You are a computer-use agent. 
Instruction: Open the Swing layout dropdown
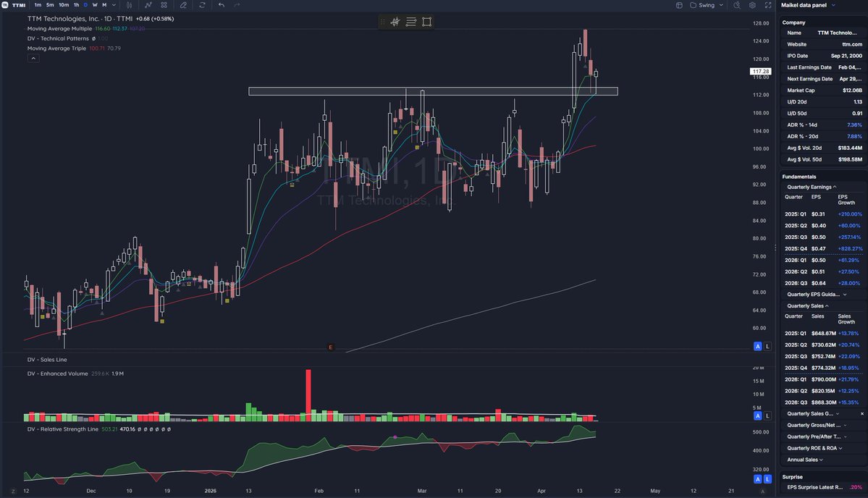[x=707, y=5]
